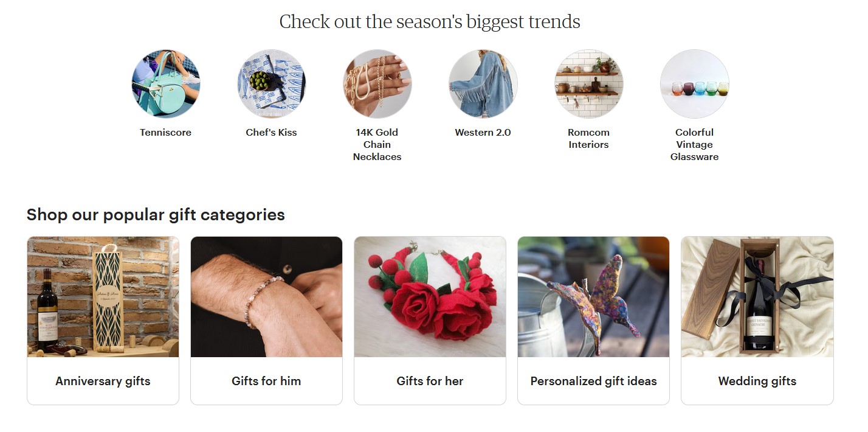The height and width of the screenshot is (432, 868).
Task: Click the Western 2.0 text label
Action: point(483,132)
